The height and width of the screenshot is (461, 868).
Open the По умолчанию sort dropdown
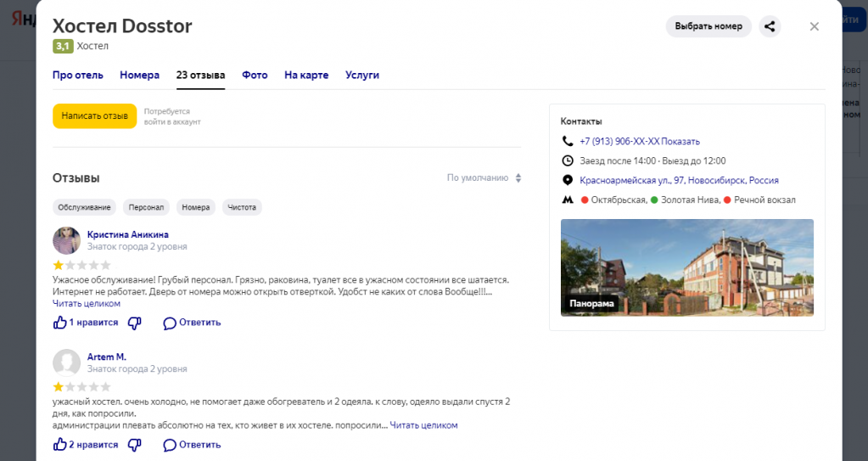[x=484, y=177]
